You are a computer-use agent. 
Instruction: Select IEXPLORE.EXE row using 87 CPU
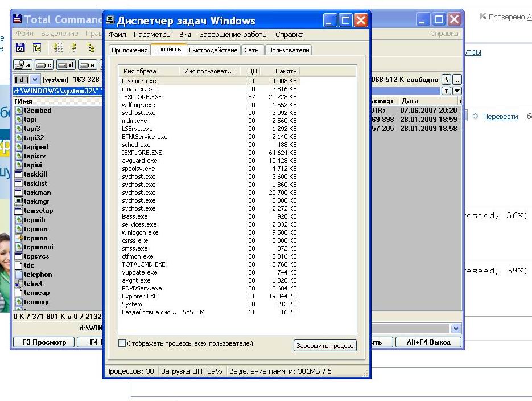[210, 97]
